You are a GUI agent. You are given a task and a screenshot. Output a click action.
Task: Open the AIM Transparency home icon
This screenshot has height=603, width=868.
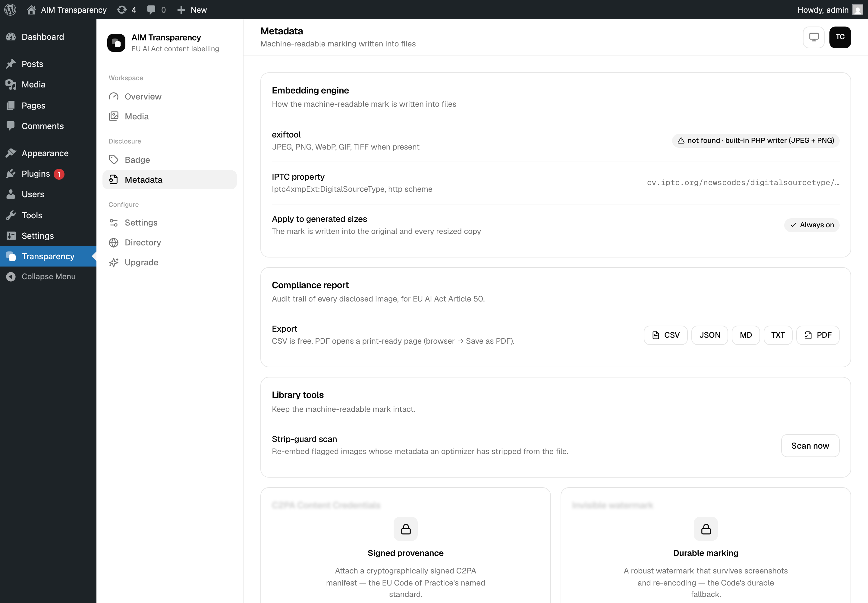31,10
